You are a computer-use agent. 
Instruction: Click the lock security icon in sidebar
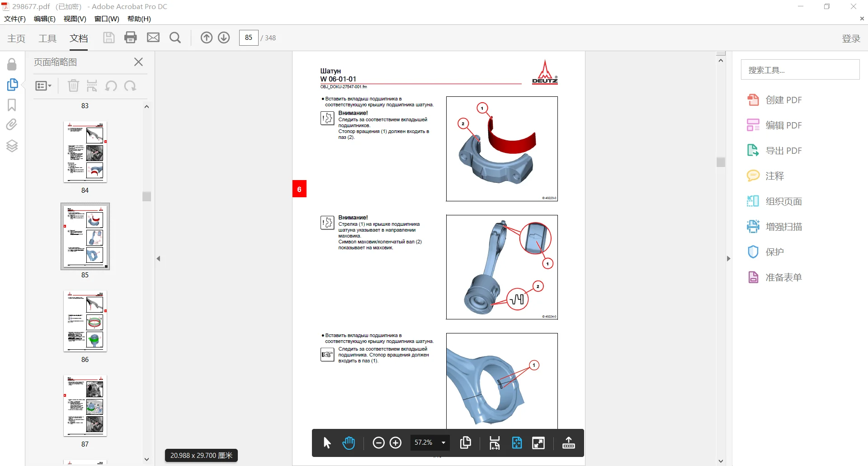12,64
